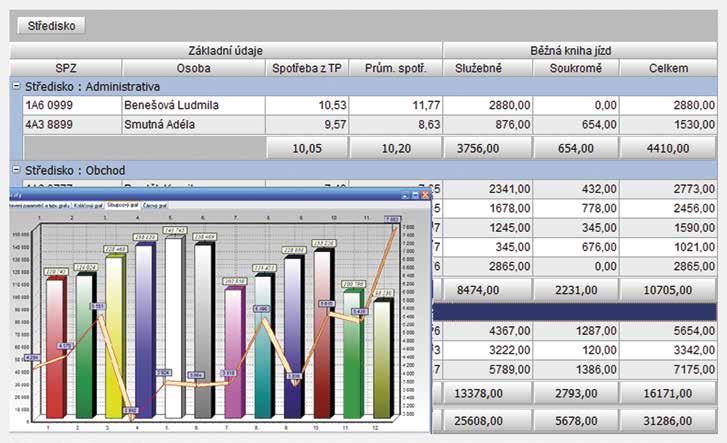
Task: Click the Středisko grouping button
Action: [x=51, y=26]
